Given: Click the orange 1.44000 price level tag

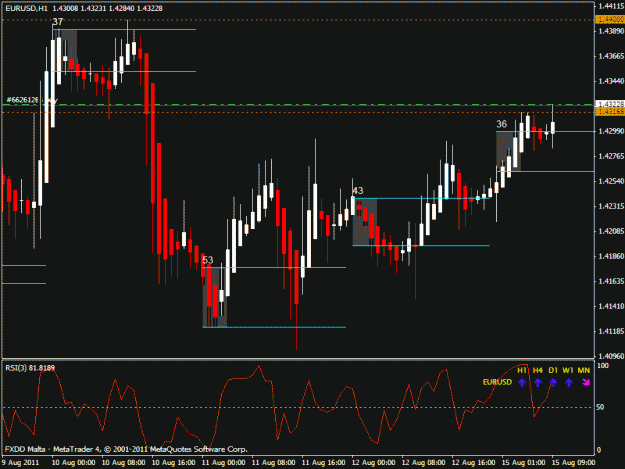Looking at the screenshot, I should tap(609, 20).
